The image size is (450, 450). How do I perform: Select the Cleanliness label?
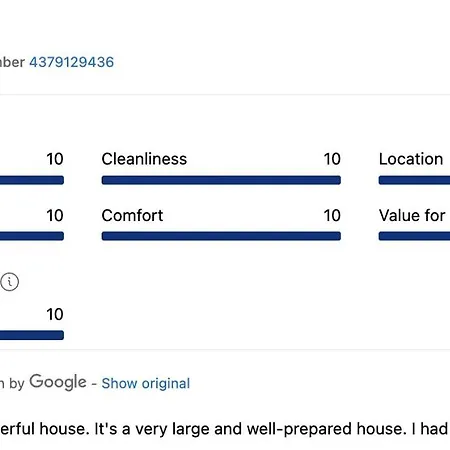(x=144, y=159)
